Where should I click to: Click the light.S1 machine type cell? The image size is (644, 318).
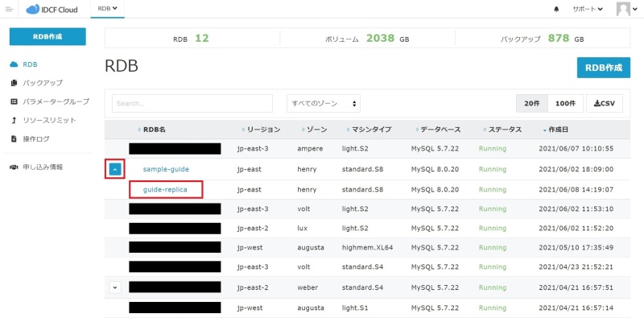click(x=355, y=308)
